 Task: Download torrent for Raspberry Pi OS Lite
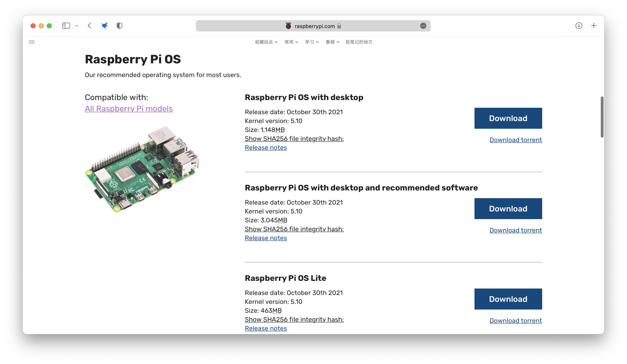tap(515, 321)
